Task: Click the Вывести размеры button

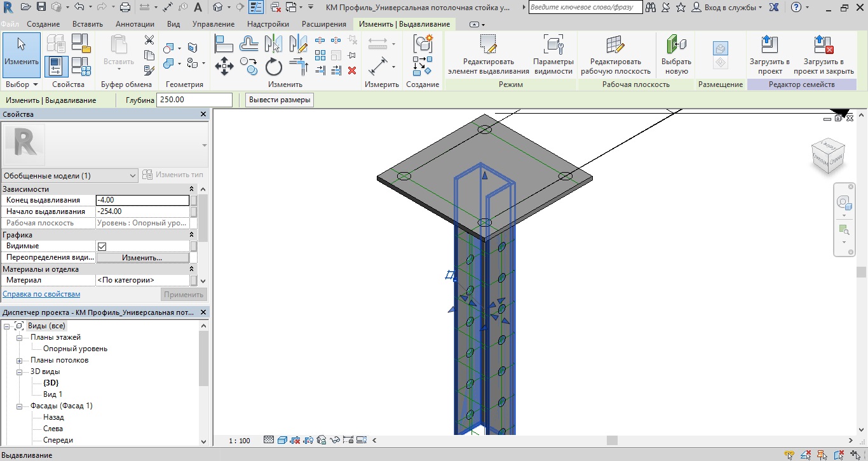Action: [x=279, y=100]
